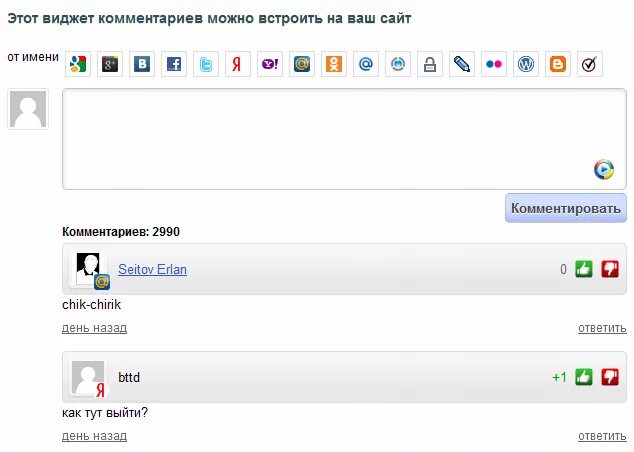Focus the comment text input area
The height and width of the screenshot is (452, 634).
tap(344, 139)
